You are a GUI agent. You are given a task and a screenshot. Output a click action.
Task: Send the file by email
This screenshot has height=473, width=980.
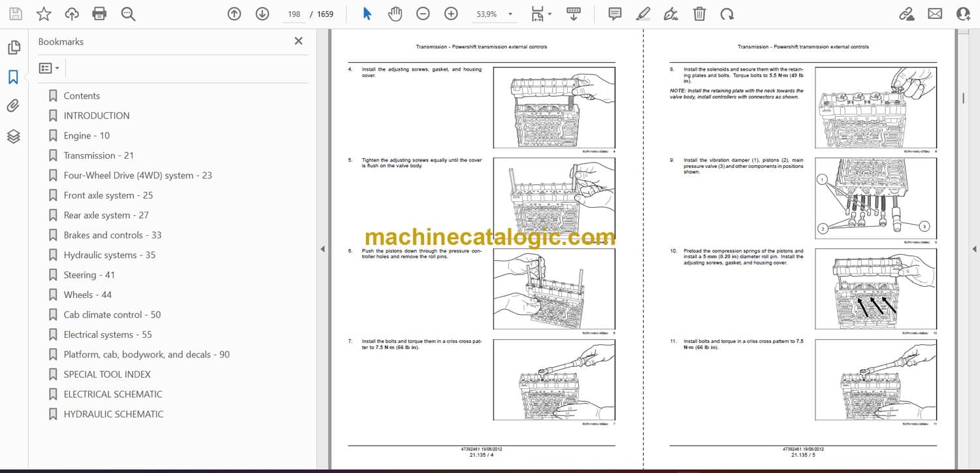tap(935, 14)
